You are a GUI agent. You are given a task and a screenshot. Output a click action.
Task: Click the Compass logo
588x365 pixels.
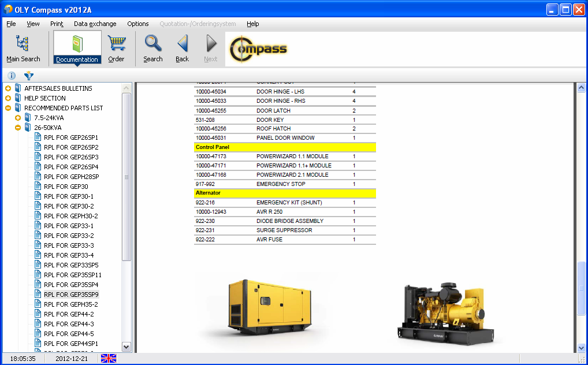[x=258, y=49]
